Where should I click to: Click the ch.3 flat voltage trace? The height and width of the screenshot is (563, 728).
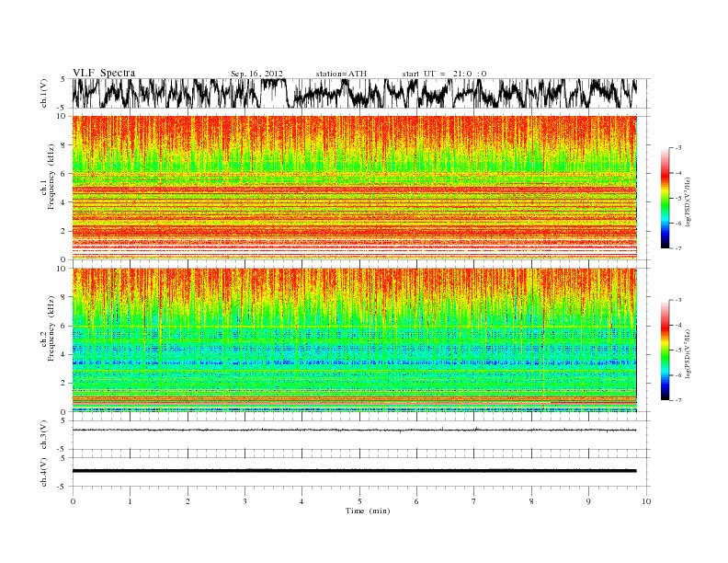click(355, 430)
